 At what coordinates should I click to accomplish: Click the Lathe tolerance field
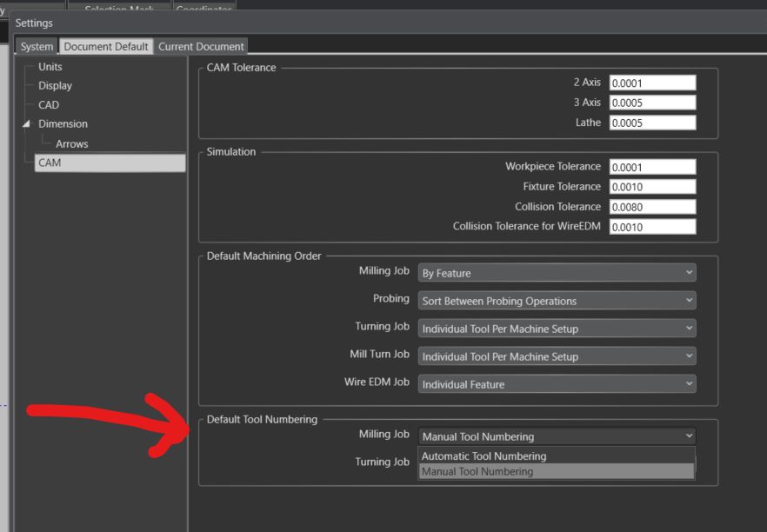tap(652, 123)
